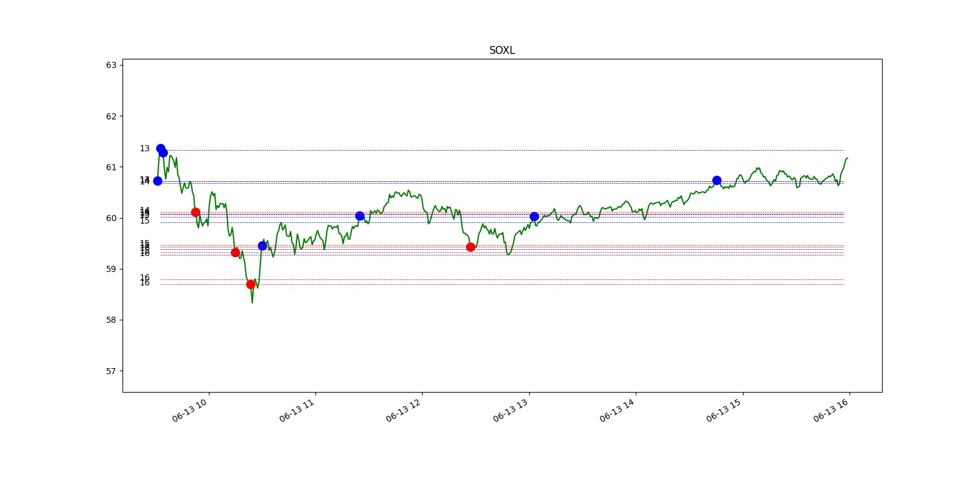Click the lowest red marker near 58.7
This screenshot has width=980, height=490.
coord(251,284)
